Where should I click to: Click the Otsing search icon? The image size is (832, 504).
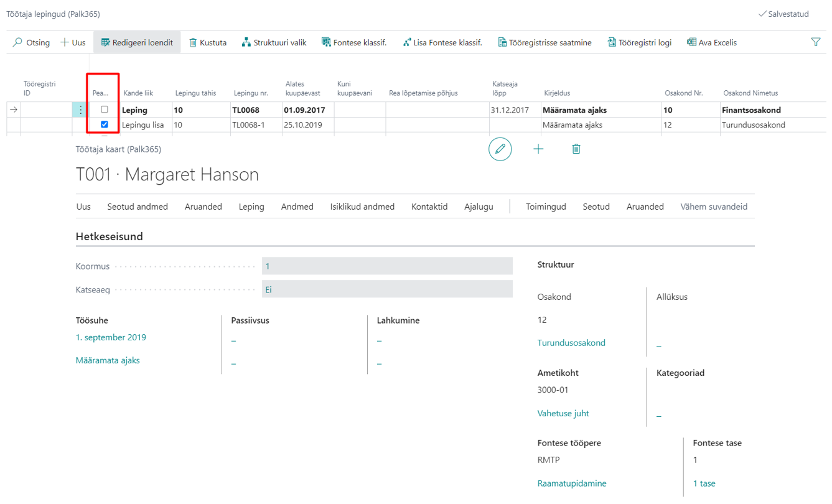(x=17, y=42)
